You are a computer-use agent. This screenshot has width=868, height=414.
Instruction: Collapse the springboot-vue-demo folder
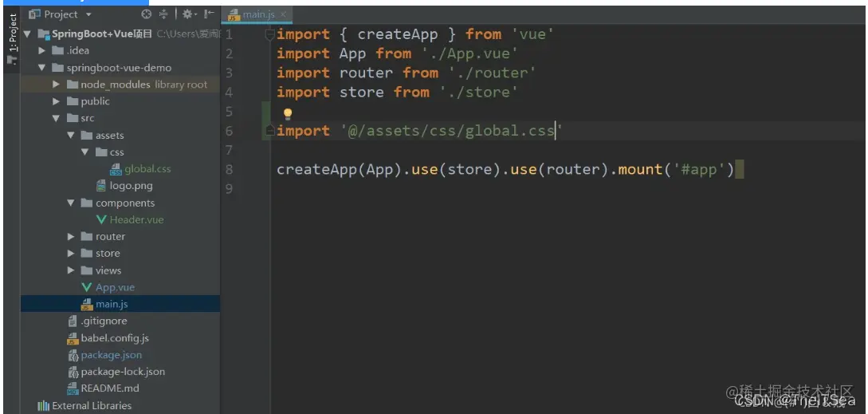(41, 68)
